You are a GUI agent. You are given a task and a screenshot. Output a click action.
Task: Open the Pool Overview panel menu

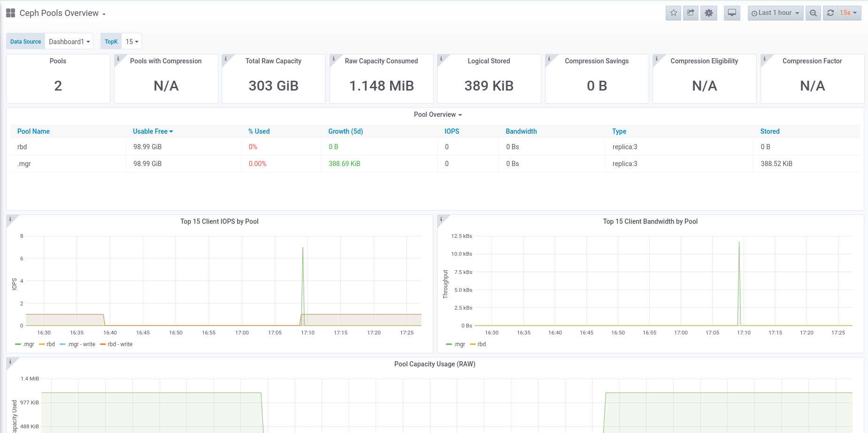(438, 114)
